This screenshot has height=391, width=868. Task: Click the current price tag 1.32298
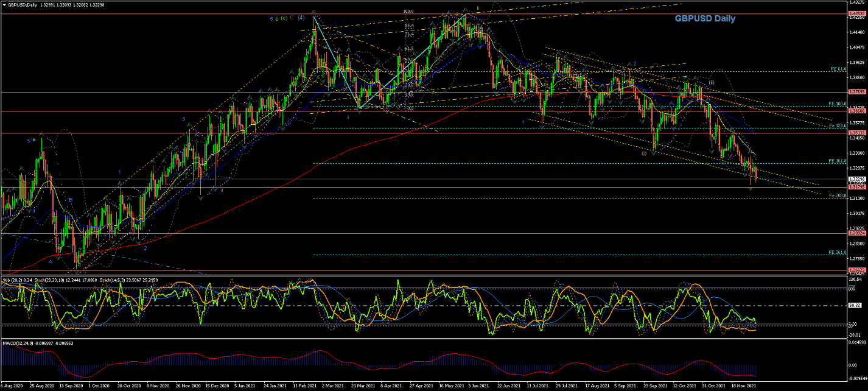(856, 179)
